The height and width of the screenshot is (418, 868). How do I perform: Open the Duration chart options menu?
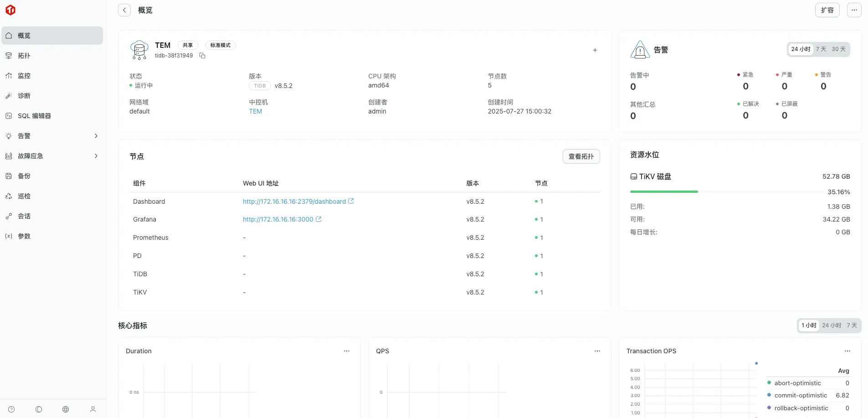pos(347,351)
